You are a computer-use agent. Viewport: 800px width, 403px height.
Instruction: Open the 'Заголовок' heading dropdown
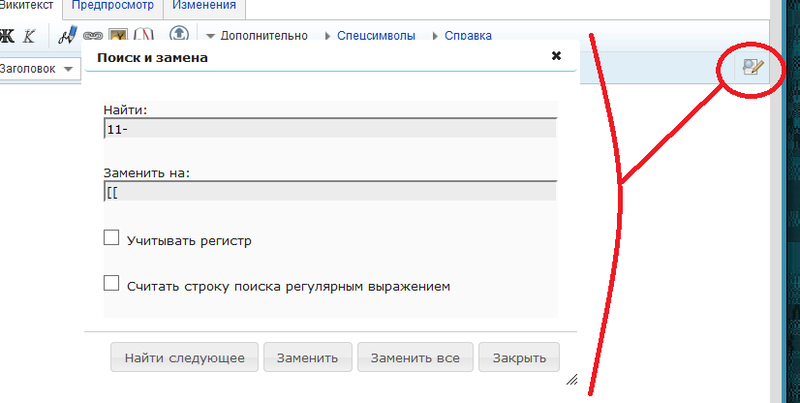tap(38, 68)
